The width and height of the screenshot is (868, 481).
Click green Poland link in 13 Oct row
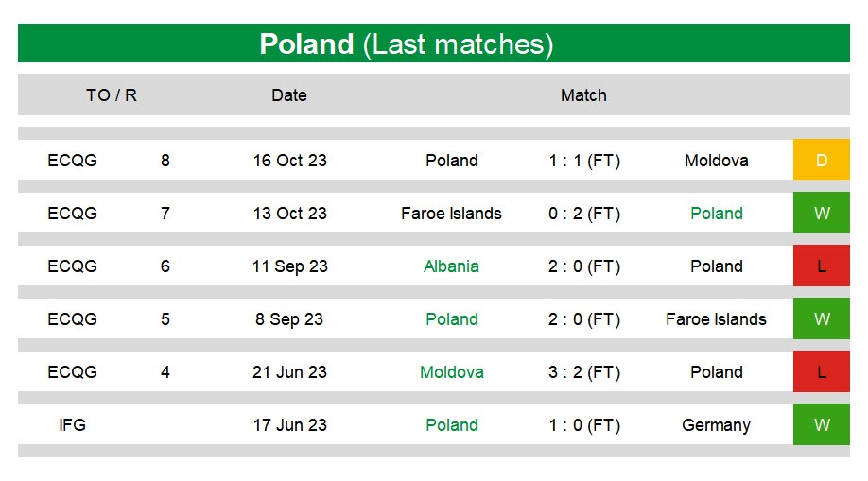[x=717, y=214]
